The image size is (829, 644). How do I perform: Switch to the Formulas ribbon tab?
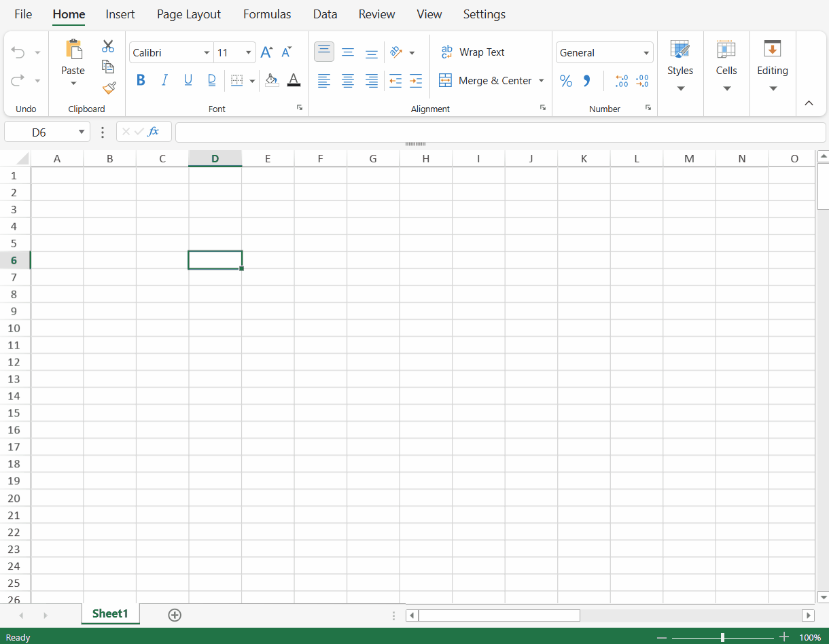pos(267,14)
